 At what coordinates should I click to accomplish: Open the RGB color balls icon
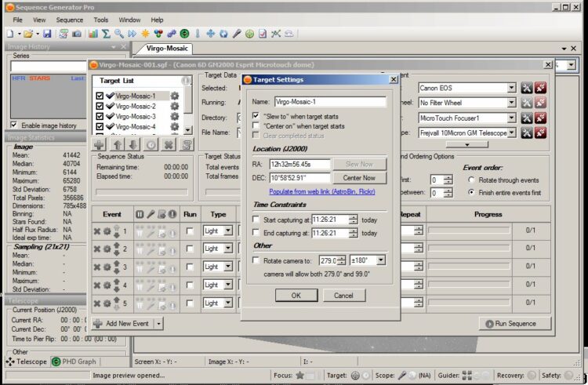click(x=158, y=34)
